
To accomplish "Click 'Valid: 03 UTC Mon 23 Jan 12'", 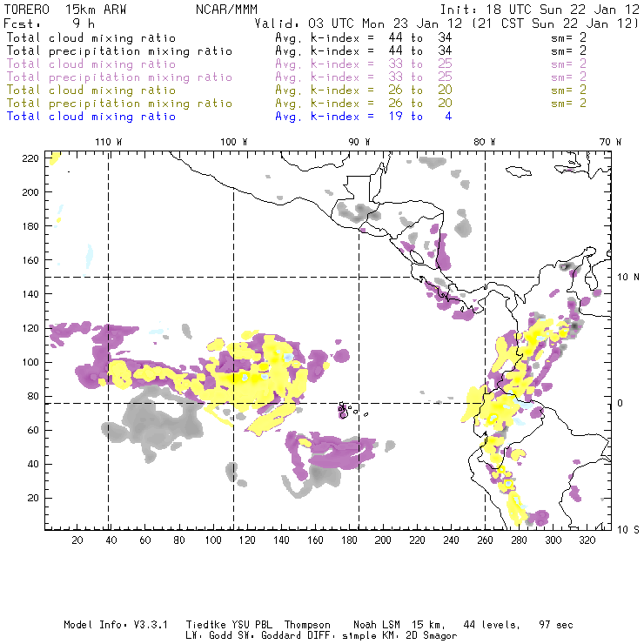I will [359, 23].
